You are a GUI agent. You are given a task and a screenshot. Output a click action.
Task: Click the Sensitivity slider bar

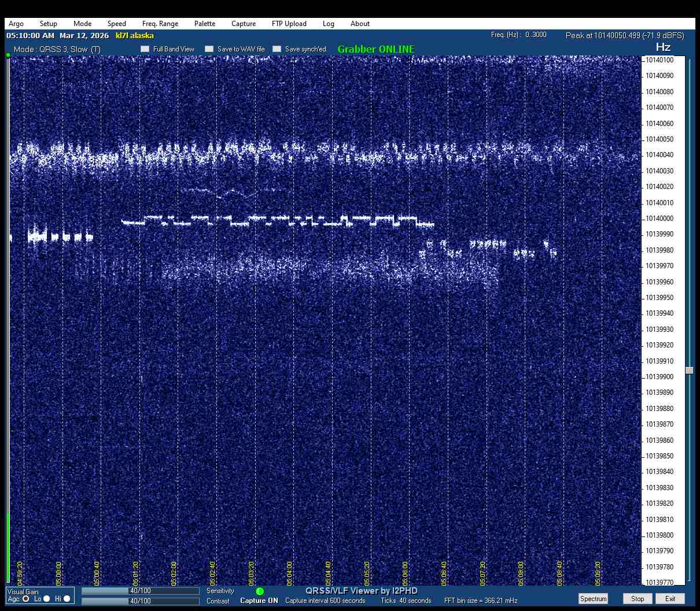(x=140, y=591)
